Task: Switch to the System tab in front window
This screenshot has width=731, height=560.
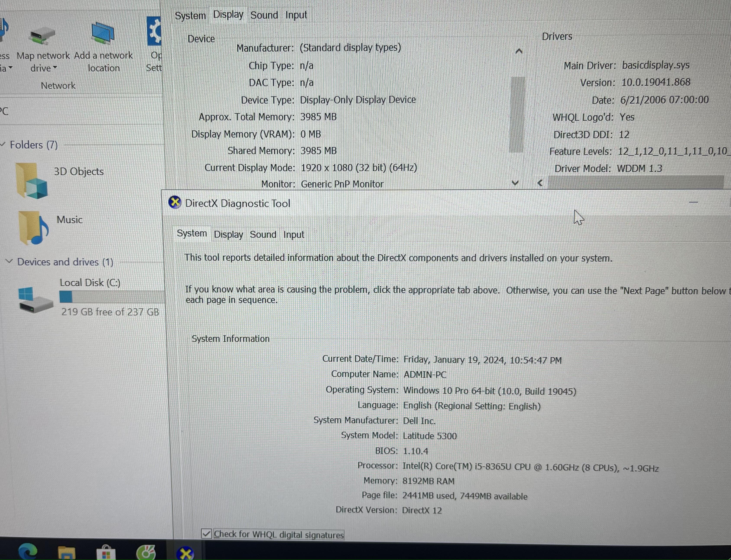Action: [x=192, y=233]
